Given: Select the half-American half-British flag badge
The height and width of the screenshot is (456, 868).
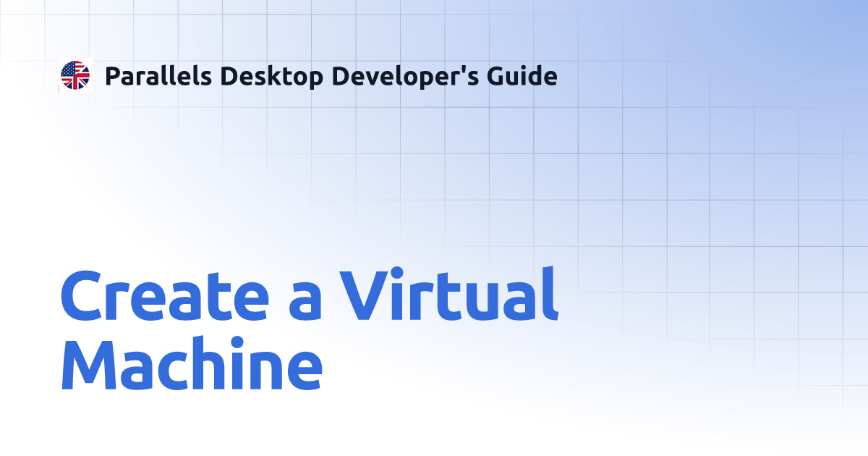Looking at the screenshot, I should (76, 75).
